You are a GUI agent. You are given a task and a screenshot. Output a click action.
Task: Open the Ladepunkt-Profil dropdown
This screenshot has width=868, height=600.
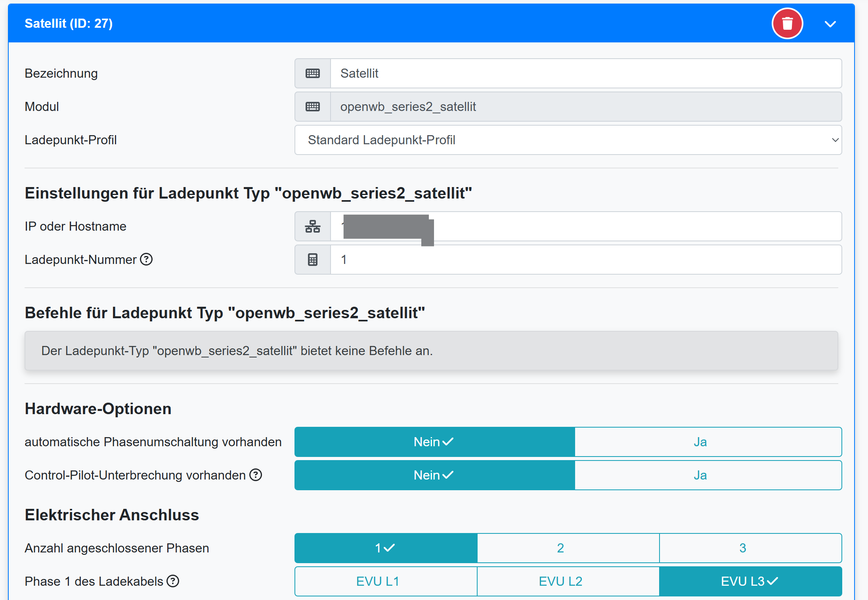[x=568, y=140]
